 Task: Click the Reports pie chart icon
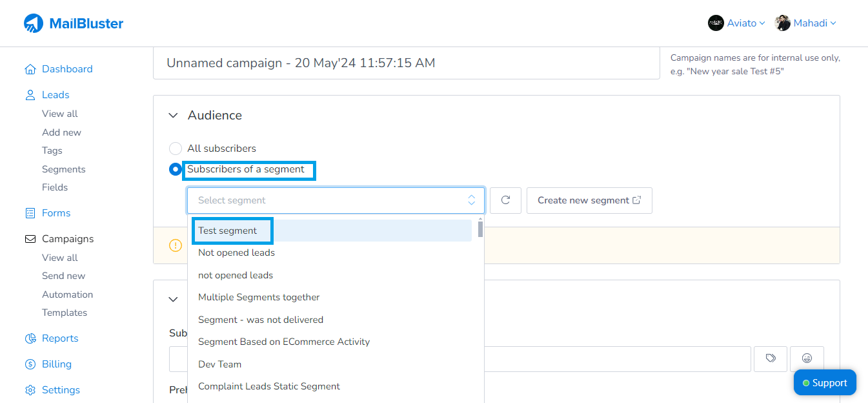[30, 338]
